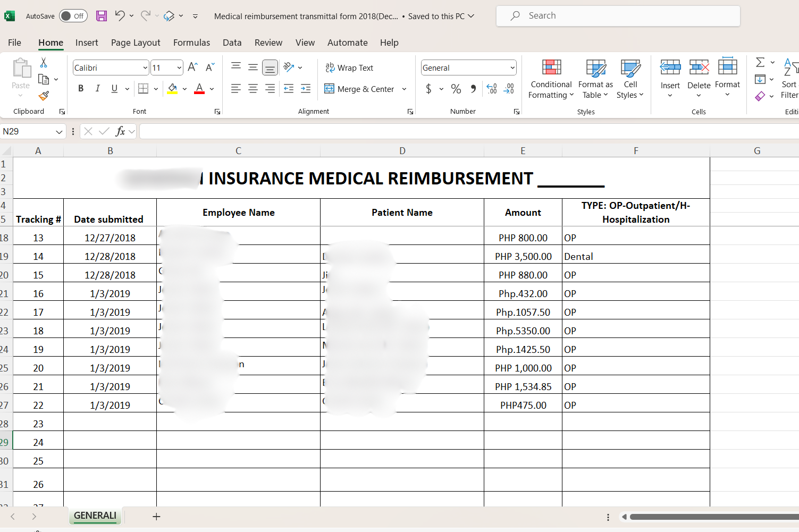Switch to the Formulas tab
The image size is (799, 532).
[x=191, y=43]
